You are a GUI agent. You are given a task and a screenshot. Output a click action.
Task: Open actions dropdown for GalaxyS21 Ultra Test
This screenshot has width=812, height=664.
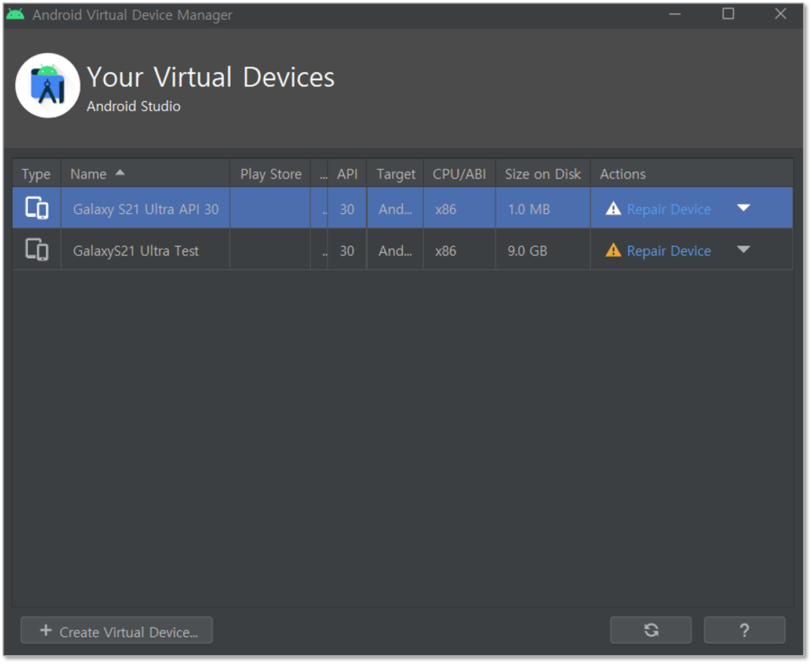[744, 250]
